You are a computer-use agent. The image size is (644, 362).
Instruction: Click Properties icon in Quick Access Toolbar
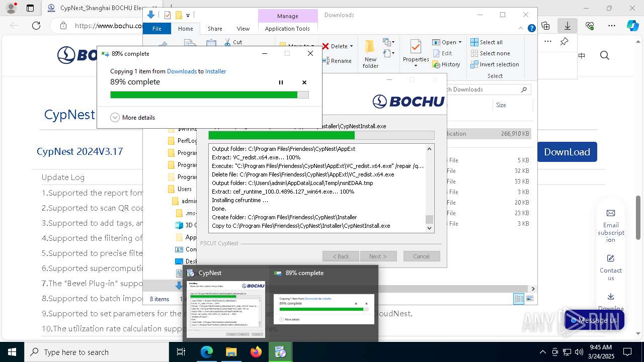coord(168,15)
